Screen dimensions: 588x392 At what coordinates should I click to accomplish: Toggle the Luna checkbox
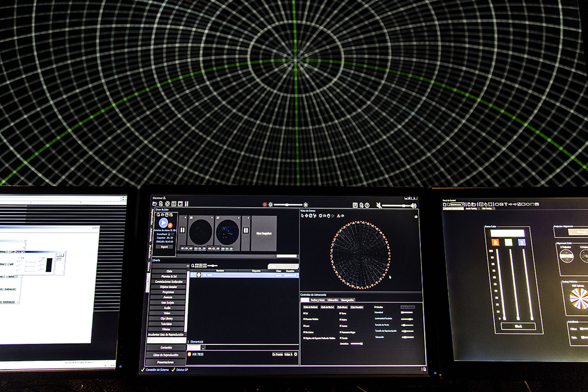(x=304, y=325)
